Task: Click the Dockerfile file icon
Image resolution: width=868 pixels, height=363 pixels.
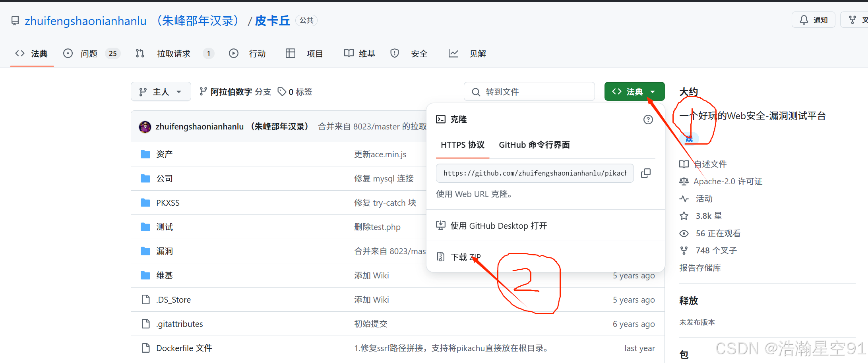Action: click(x=146, y=348)
